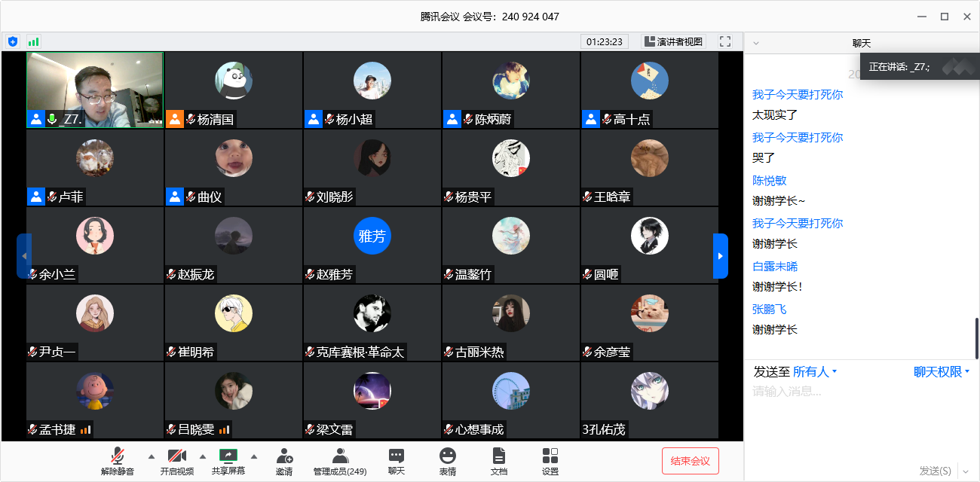Open the 所有人 recipient dropdown
980x482 pixels.
815,371
